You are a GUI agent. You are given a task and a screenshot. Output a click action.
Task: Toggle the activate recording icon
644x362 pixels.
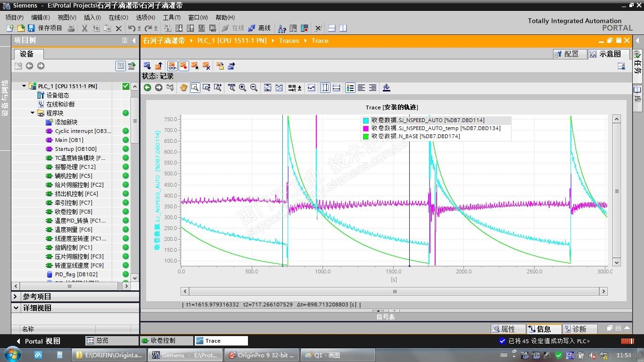(183, 66)
